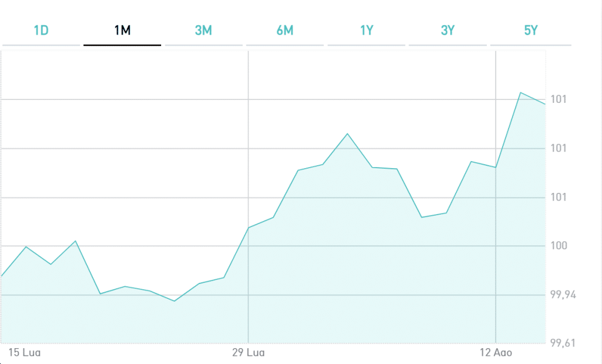Switch to the 1D time range tab
The image size is (602, 364).
coord(41,31)
